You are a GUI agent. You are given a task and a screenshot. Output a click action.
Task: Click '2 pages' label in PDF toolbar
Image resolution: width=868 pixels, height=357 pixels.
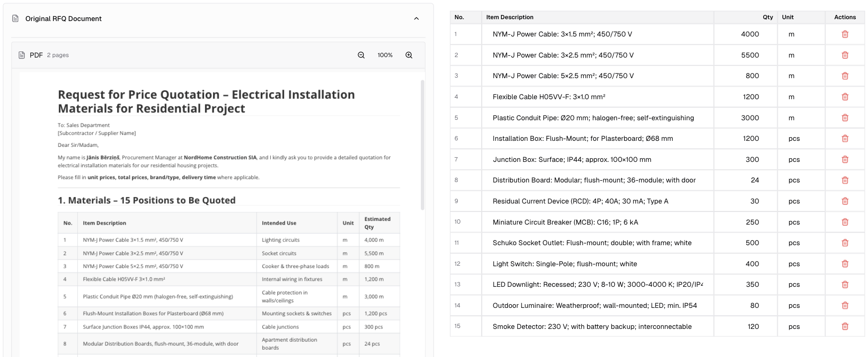tap(58, 55)
